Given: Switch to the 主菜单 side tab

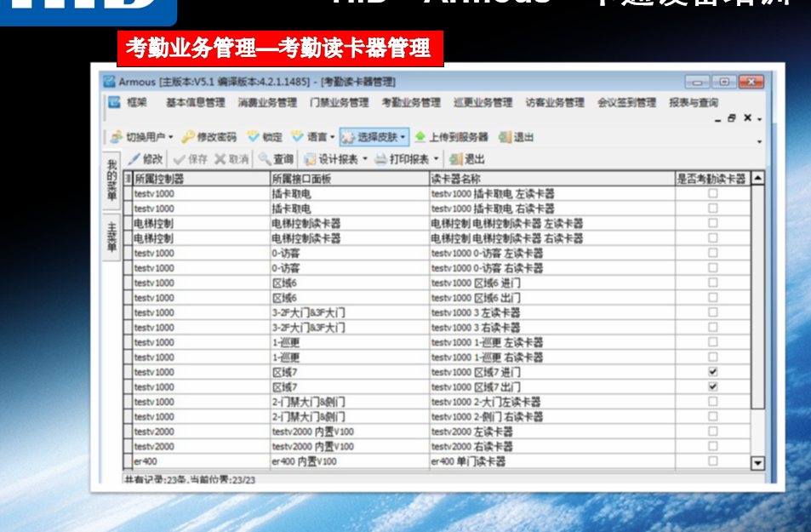Looking at the screenshot, I should 111,237.
